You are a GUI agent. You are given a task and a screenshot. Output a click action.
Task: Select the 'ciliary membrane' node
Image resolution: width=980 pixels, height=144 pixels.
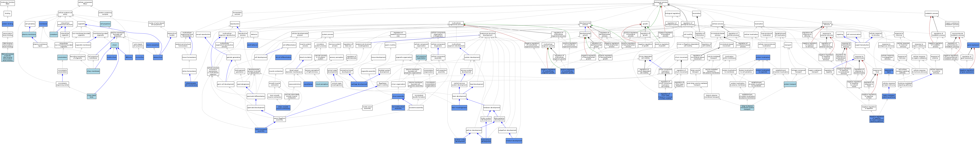point(93,71)
